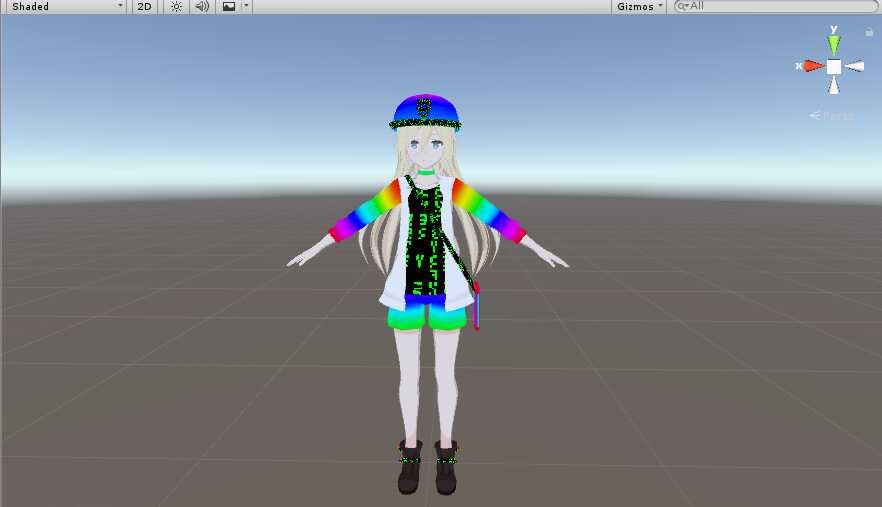
Task: Click the bottom gray cone of orientation gizmo
Action: point(834,88)
